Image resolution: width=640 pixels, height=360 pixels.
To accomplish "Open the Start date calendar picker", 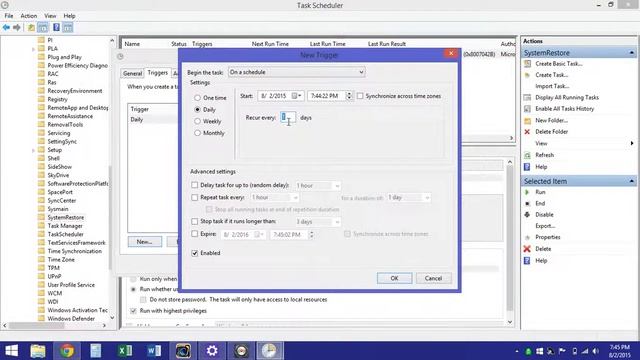I will pos(296,96).
